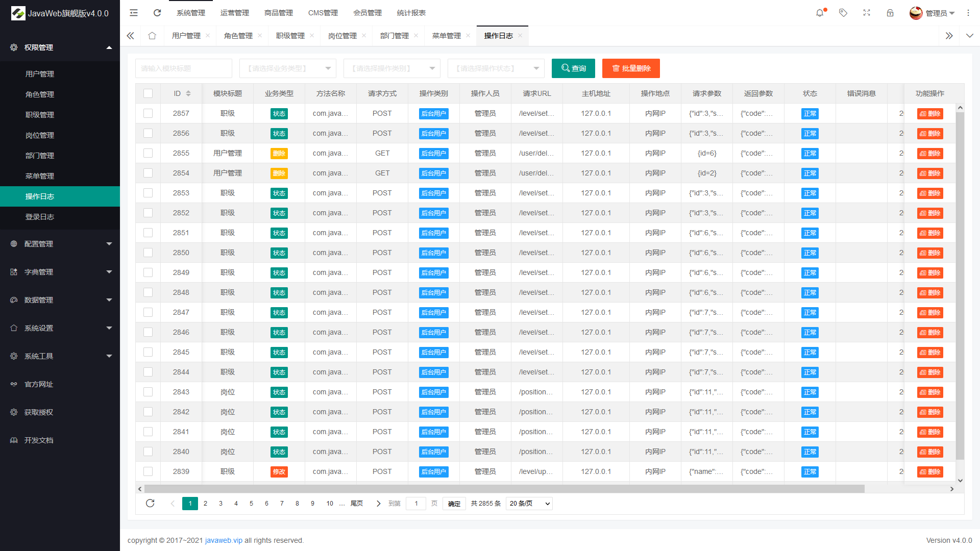This screenshot has width=980, height=551.
Task: Collapse the 权限管理 sidebar group
Action: tap(60, 47)
